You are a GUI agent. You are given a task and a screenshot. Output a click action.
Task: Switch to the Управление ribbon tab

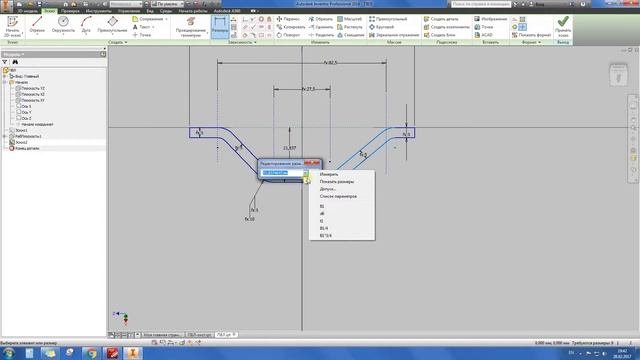(x=129, y=11)
